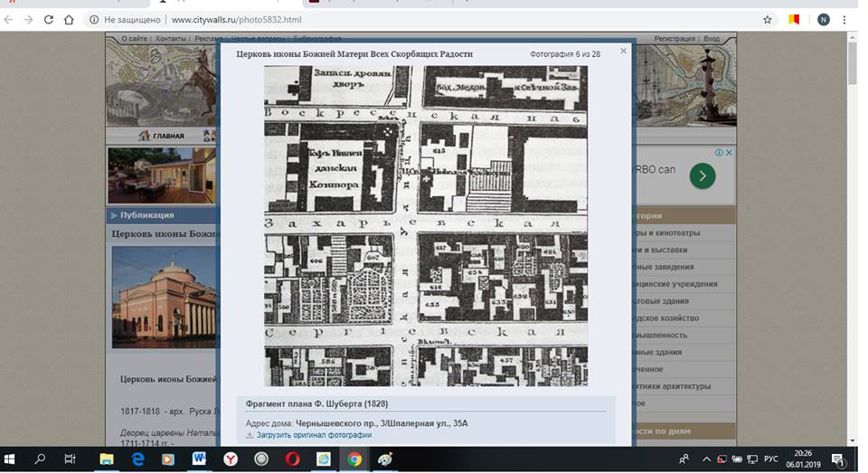868x473 pixels.
Task: Open the Регистрация link
Action: [x=675, y=39]
